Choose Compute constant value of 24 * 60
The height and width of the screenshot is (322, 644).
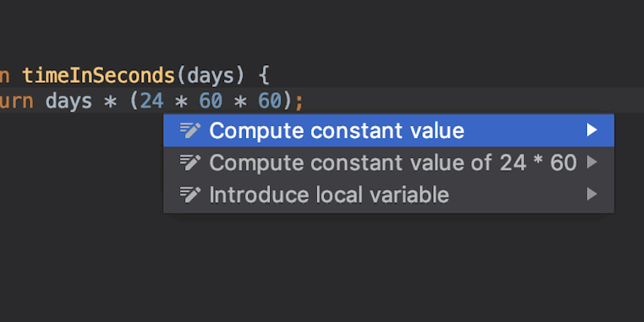(x=392, y=162)
